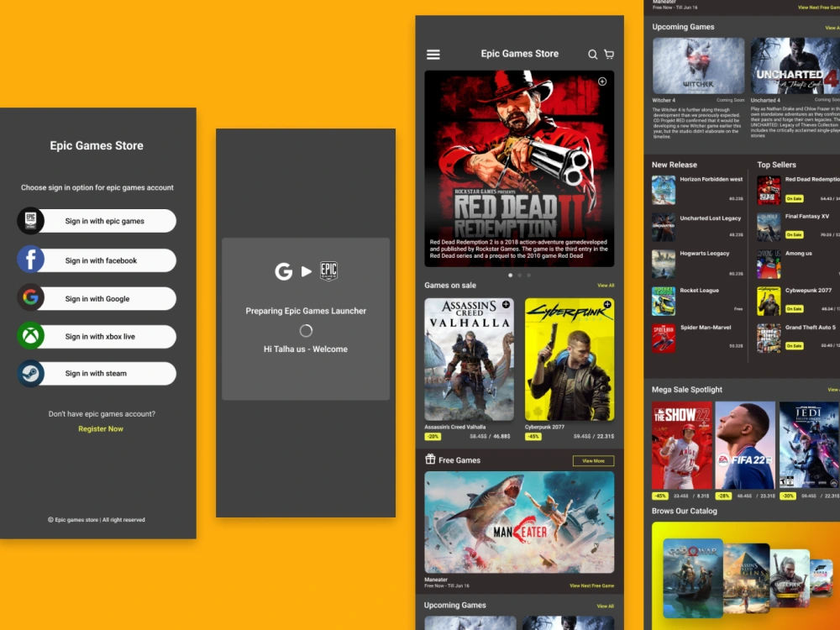
Task: Open the Star Wars Jedi cover in Mega Sale
Action: pyautogui.click(x=809, y=445)
